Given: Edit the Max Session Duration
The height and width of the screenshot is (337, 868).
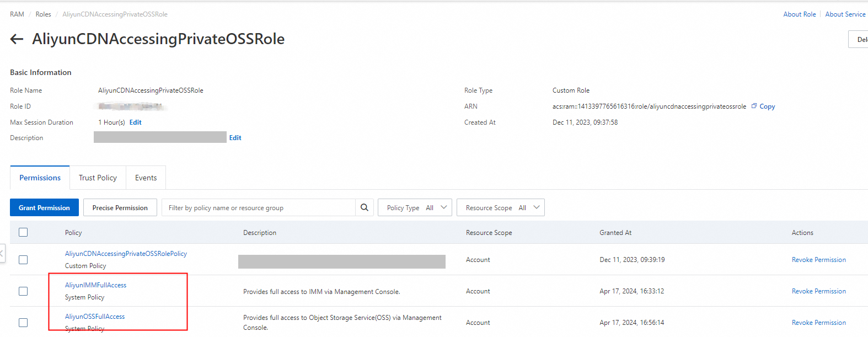Looking at the screenshot, I should click(136, 122).
